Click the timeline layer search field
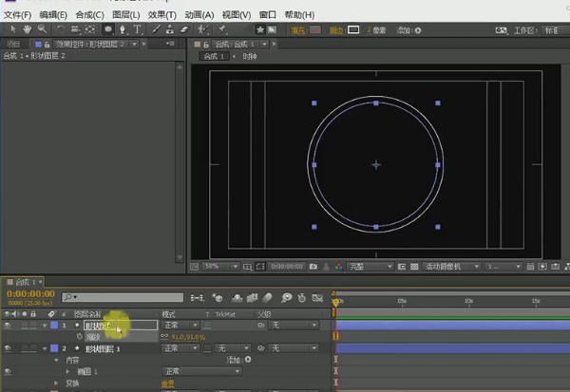570x392 pixels. pyautogui.click(x=123, y=297)
